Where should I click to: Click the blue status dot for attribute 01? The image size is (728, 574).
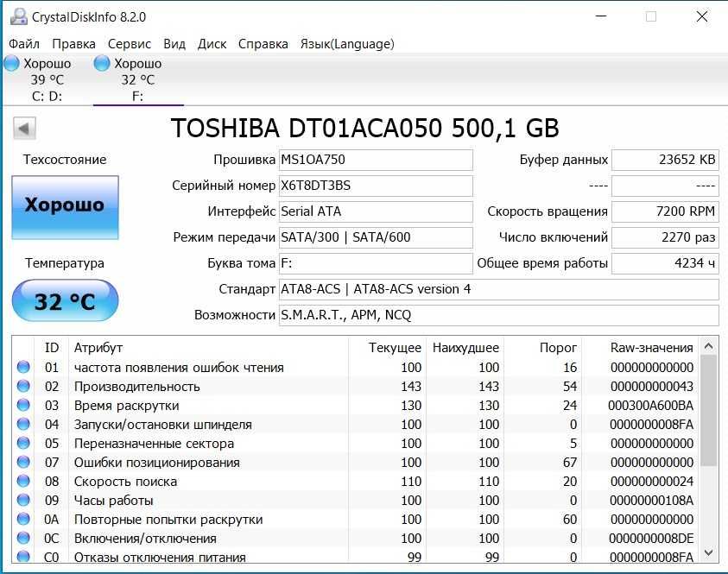[x=23, y=367]
